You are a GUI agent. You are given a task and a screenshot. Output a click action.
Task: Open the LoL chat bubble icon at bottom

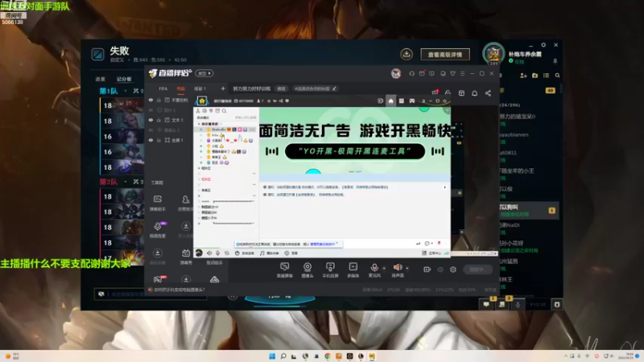[486, 305]
